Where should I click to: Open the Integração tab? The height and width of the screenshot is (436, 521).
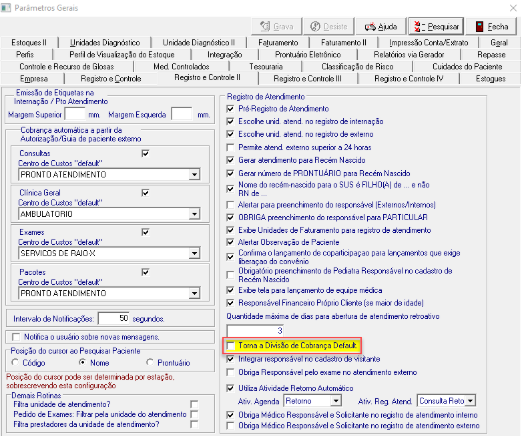click(x=225, y=55)
